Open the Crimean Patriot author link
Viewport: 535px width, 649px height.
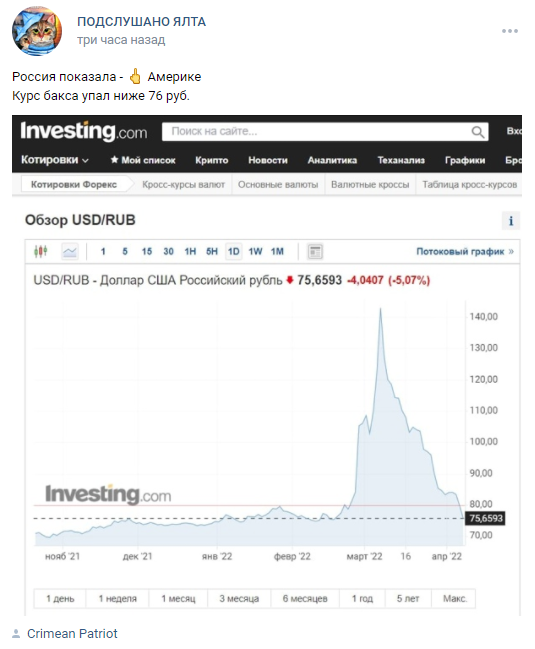(x=72, y=634)
